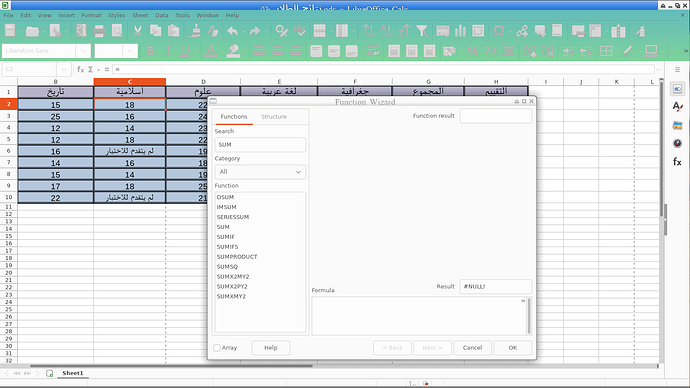Click the Underline U icon
Screen dimensions: 690x388
[185, 51]
